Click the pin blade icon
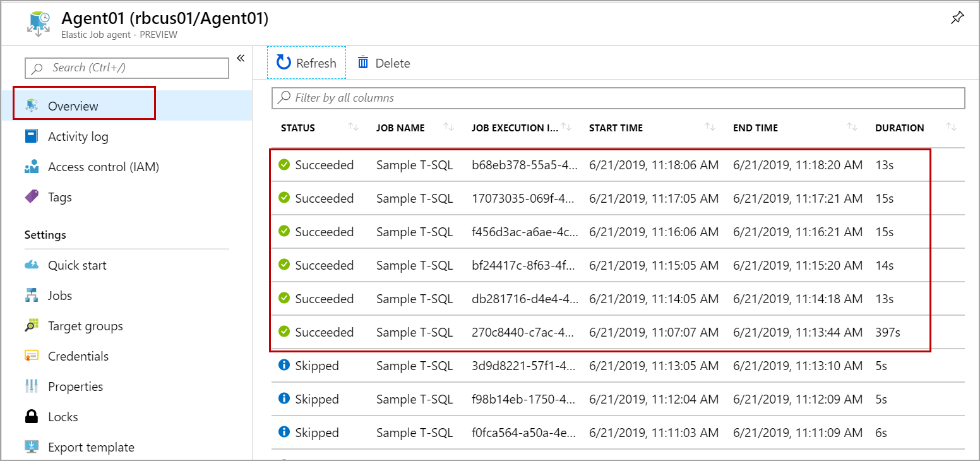The height and width of the screenshot is (461, 980). tap(957, 18)
